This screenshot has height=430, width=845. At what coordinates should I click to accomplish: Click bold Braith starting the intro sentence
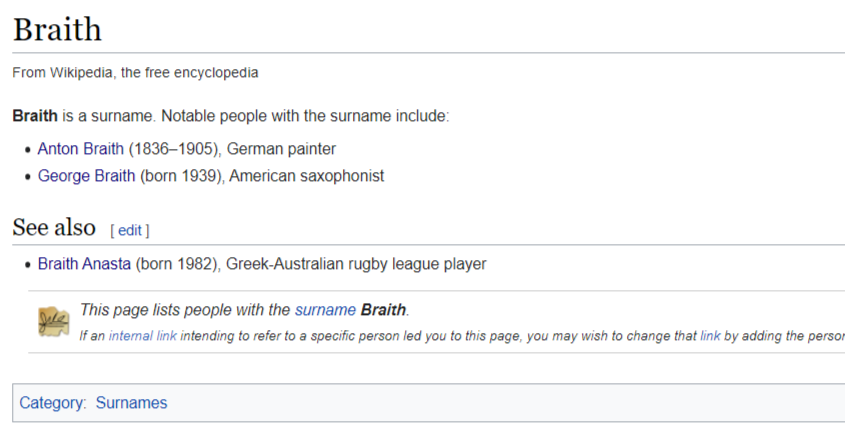coord(35,116)
